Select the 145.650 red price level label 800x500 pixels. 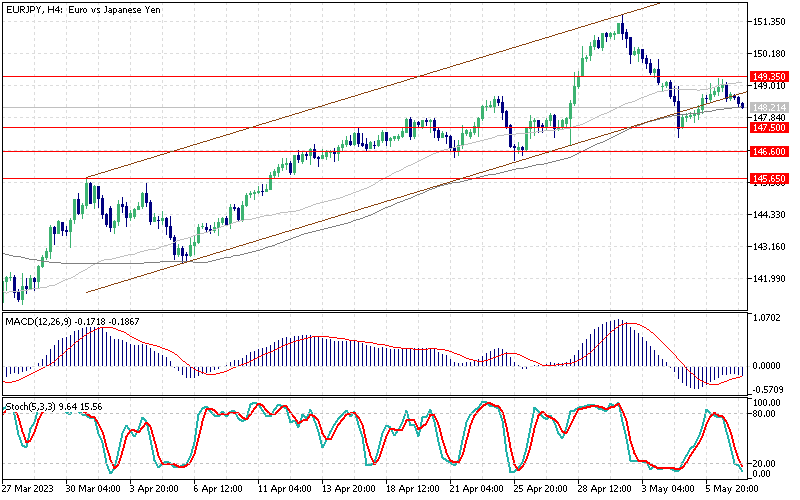pyautogui.click(x=769, y=179)
